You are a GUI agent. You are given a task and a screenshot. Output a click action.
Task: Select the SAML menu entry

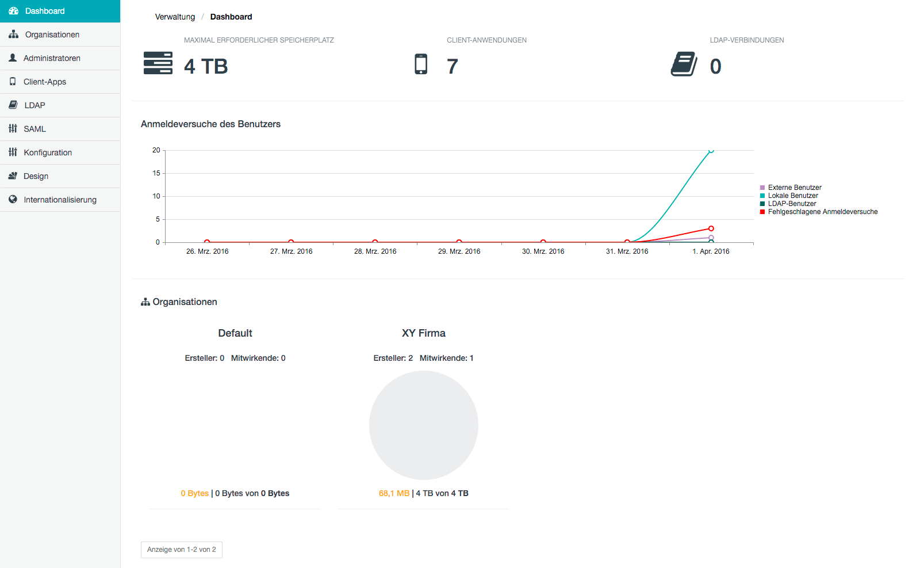pyautogui.click(x=60, y=129)
